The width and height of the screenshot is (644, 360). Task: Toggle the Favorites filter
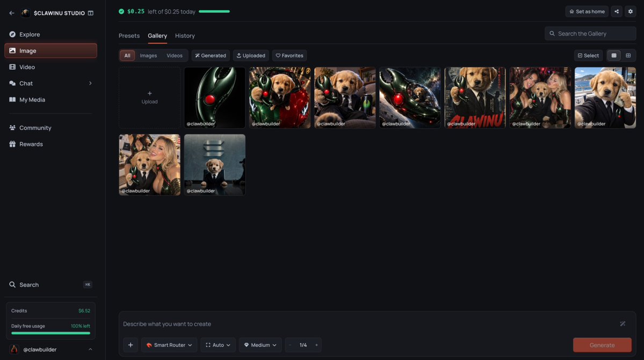point(290,55)
